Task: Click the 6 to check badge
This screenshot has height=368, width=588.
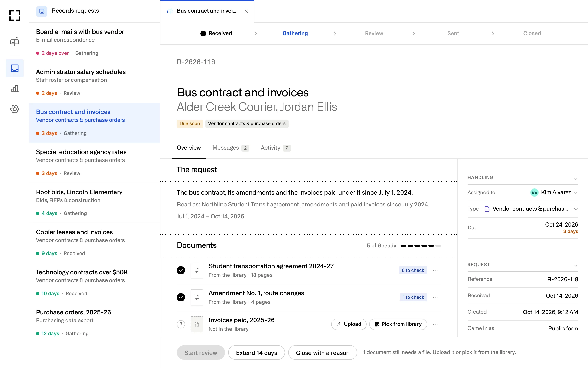Action: point(413,270)
